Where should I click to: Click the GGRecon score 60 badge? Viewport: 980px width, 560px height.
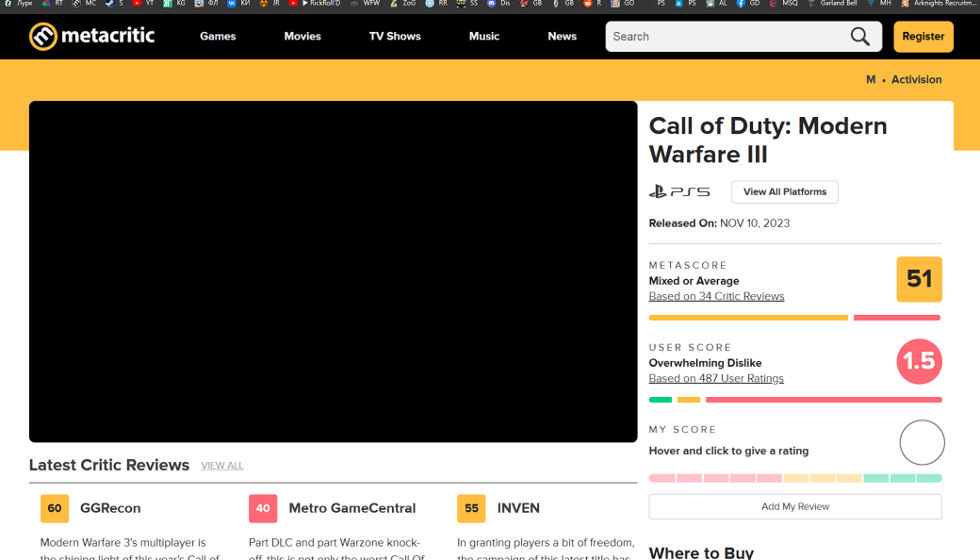pos(55,508)
